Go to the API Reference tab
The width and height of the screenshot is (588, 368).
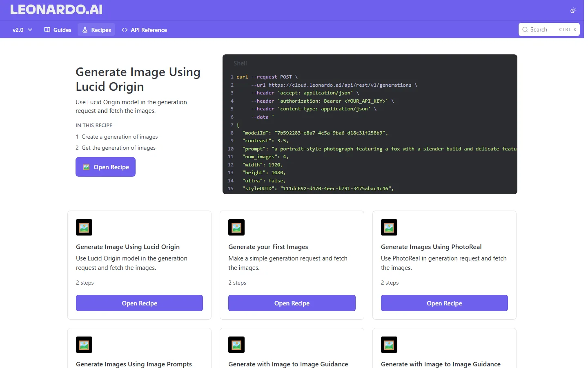click(144, 30)
